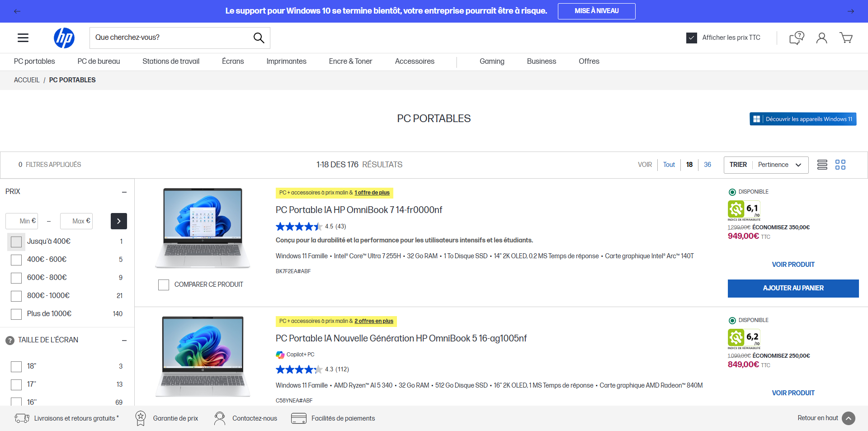Open the Imprimantes menu item
The width and height of the screenshot is (868, 431).
286,62
